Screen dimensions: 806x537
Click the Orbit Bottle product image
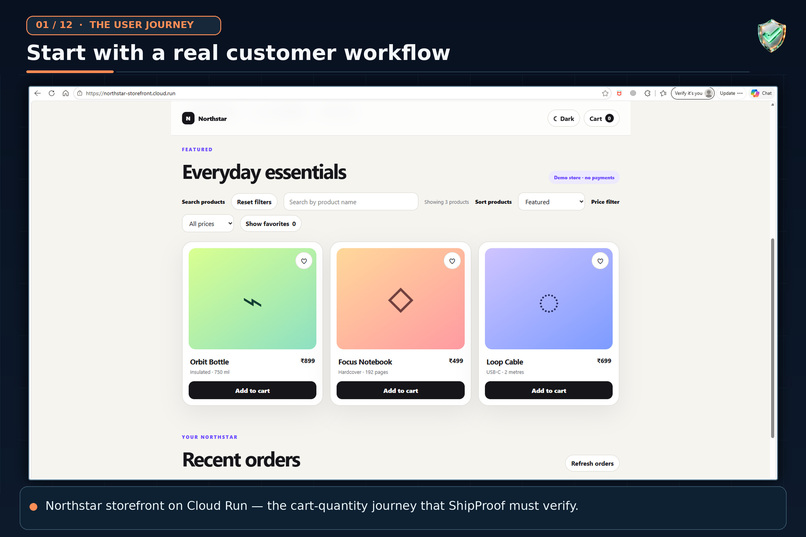click(x=252, y=299)
